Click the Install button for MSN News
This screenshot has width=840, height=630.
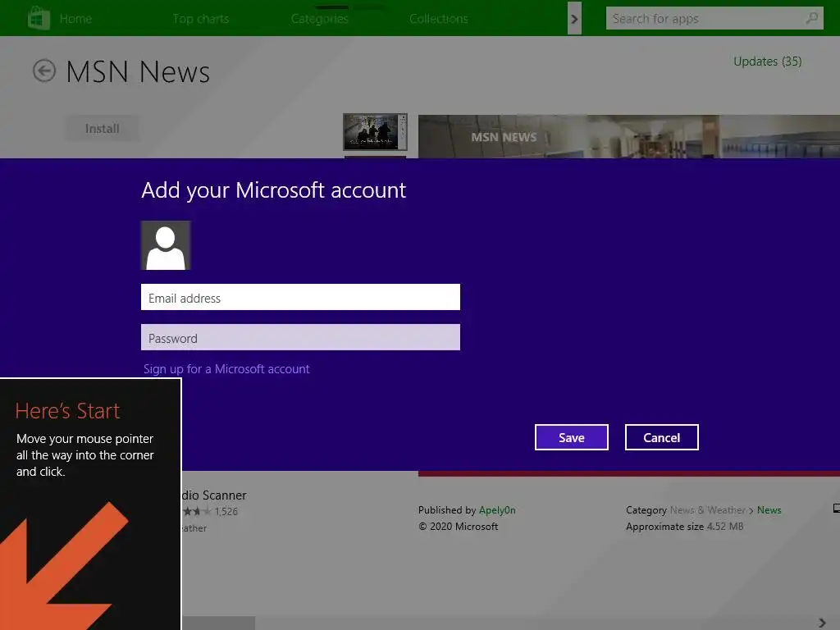103,129
